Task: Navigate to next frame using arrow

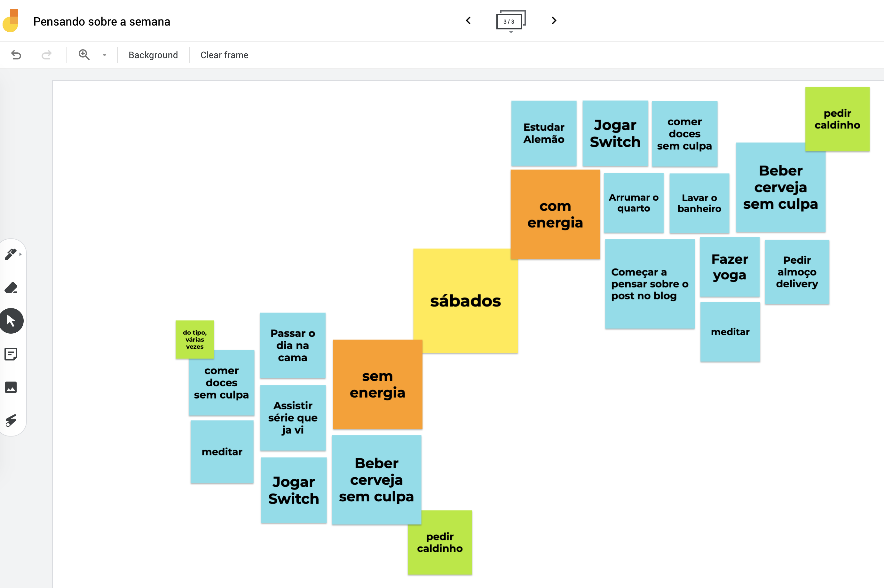Action: click(x=554, y=20)
